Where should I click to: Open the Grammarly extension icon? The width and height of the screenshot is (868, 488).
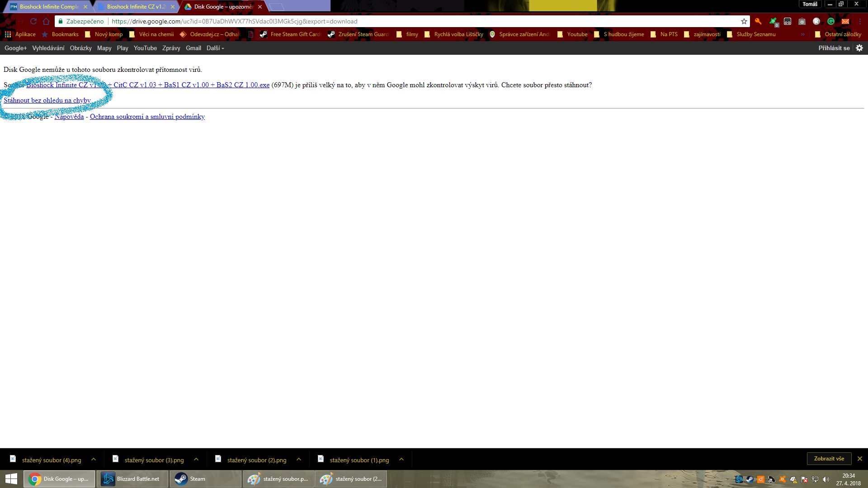coord(831,21)
